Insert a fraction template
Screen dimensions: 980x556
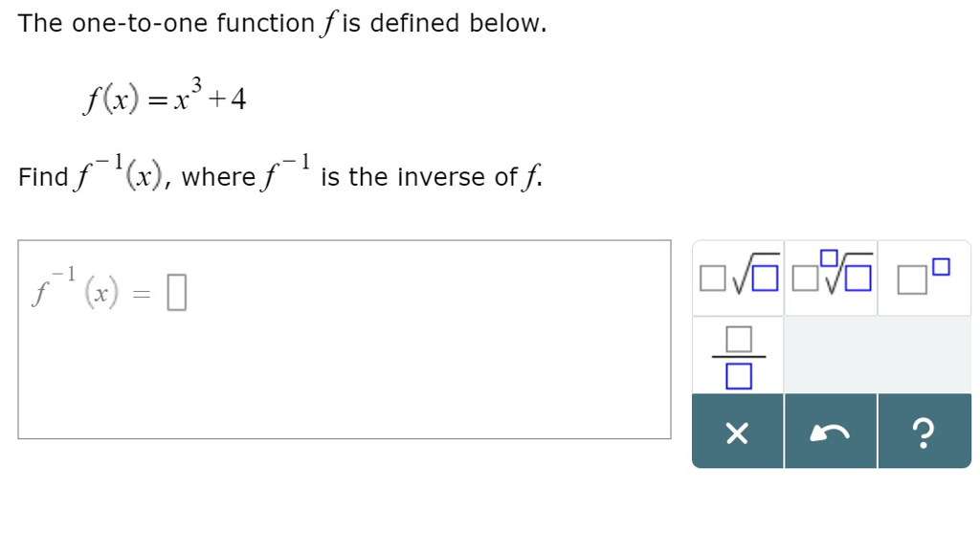tap(736, 354)
